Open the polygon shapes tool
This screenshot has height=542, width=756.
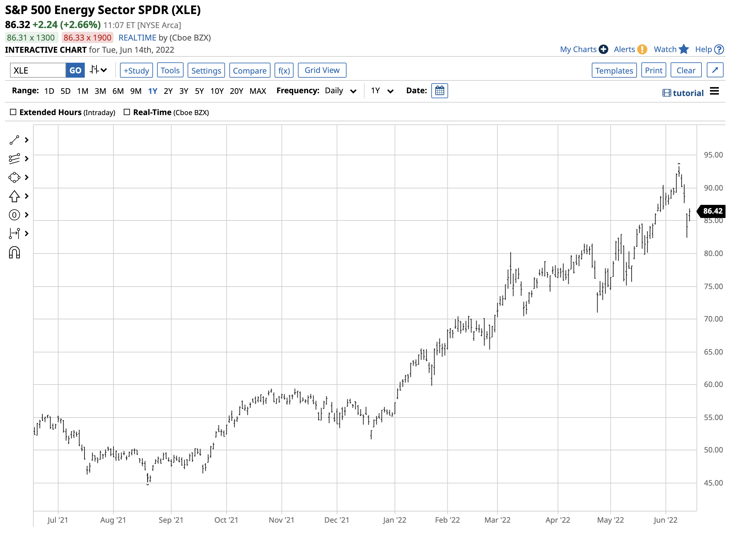click(x=14, y=178)
